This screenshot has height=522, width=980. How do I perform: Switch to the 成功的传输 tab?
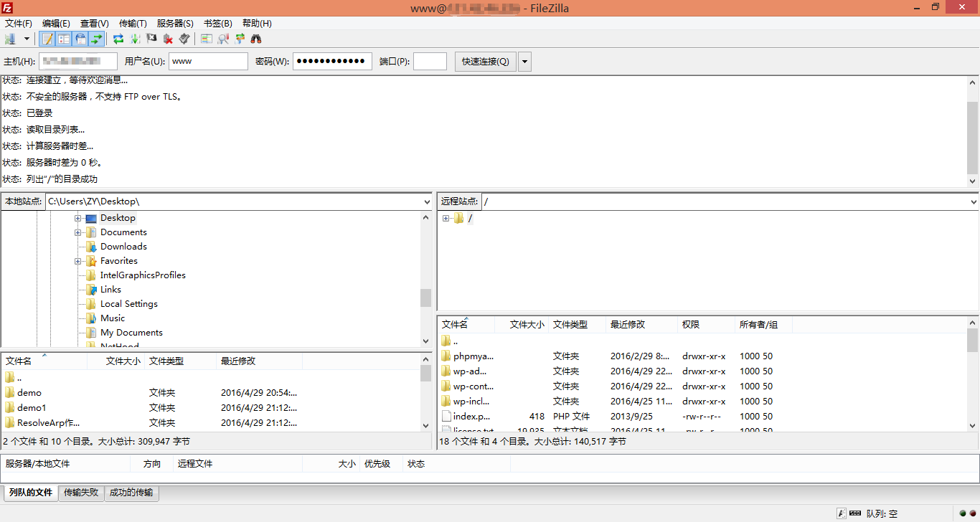(x=131, y=493)
